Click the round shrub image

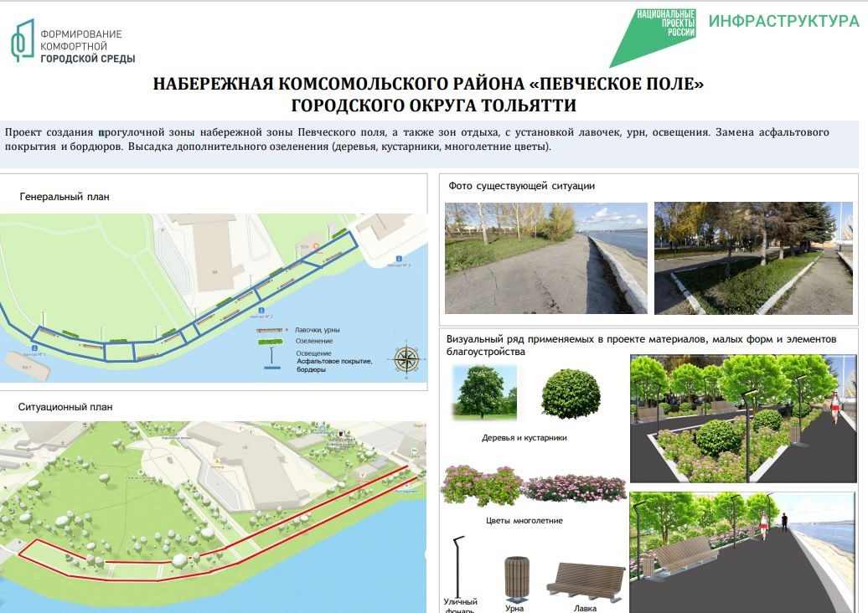coord(571,393)
